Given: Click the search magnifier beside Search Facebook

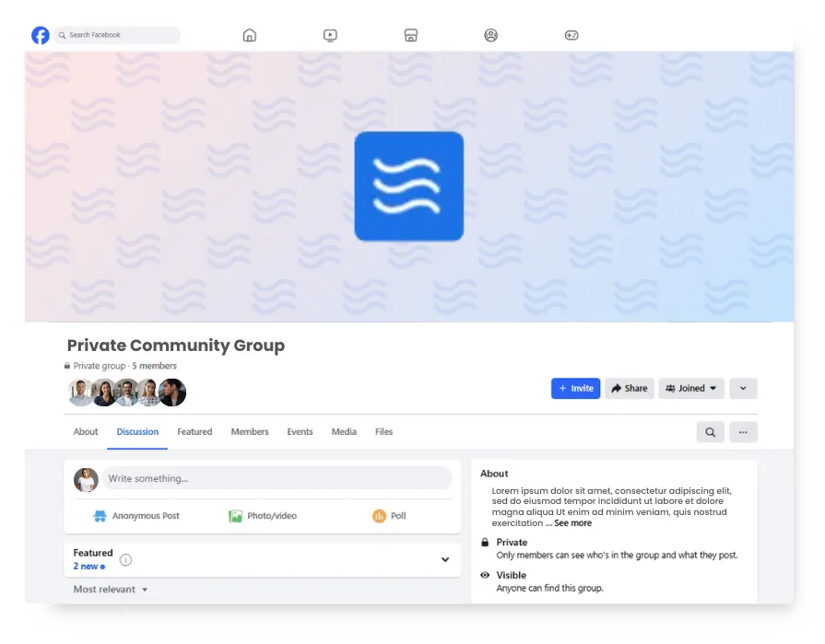Looking at the screenshot, I should [62, 35].
